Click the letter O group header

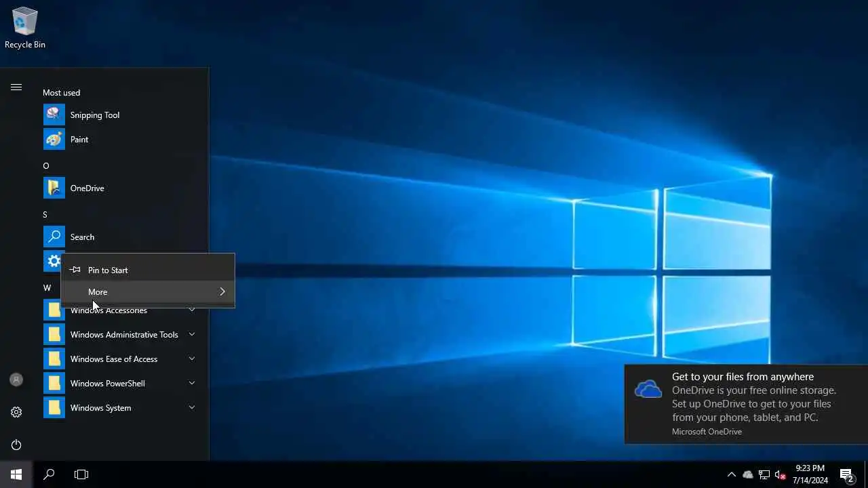[46, 165]
